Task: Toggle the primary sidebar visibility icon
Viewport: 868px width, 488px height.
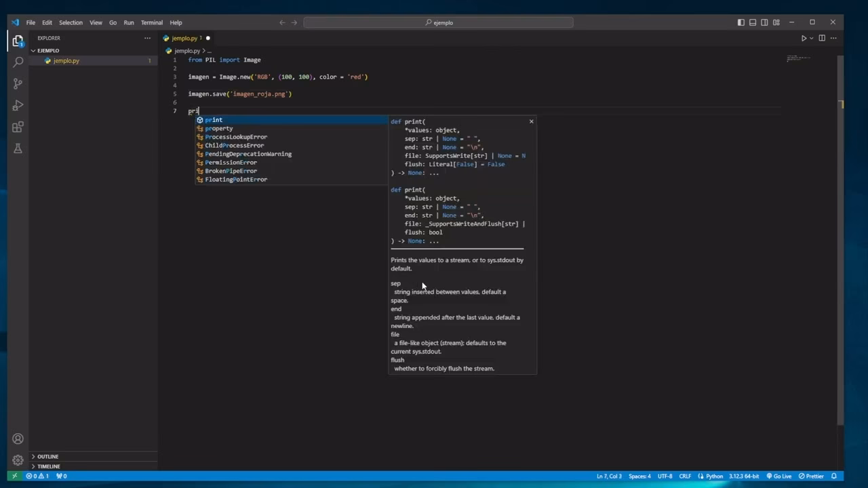Action: coord(741,22)
